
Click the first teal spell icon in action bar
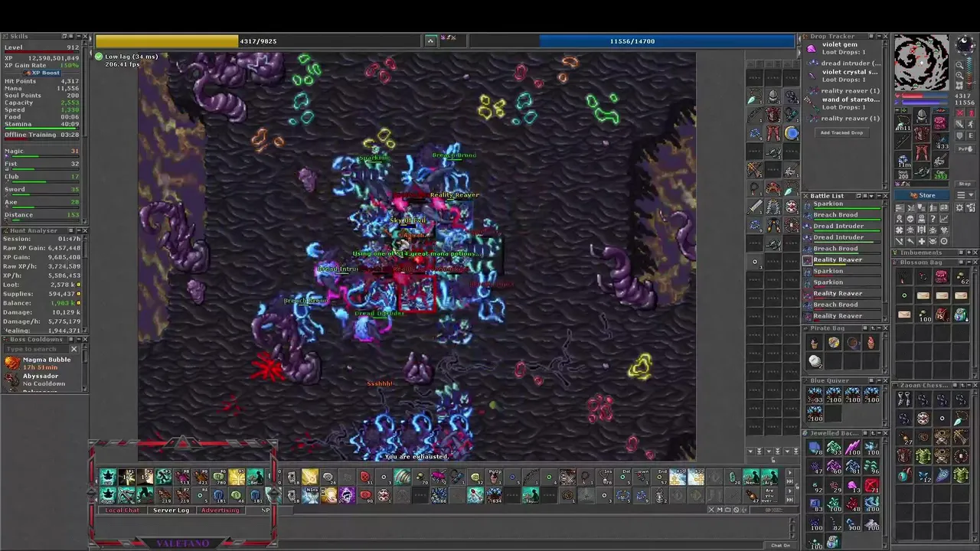[x=108, y=477]
